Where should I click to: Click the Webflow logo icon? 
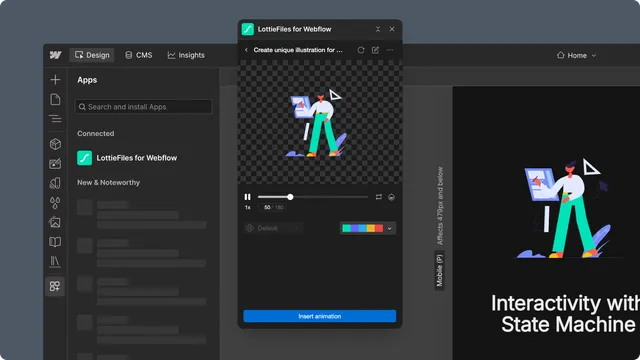(x=56, y=55)
